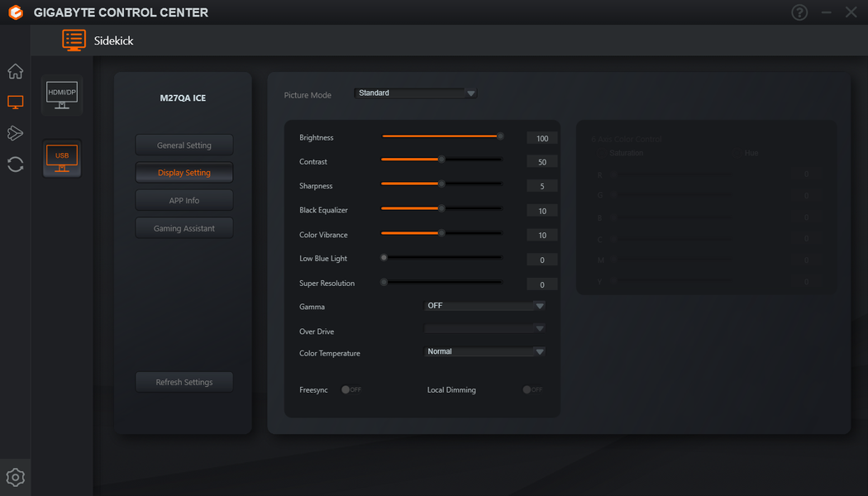Viewport: 868px width, 496px height.
Task: Click the Contrast value field showing 50
Action: pos(542,162)
